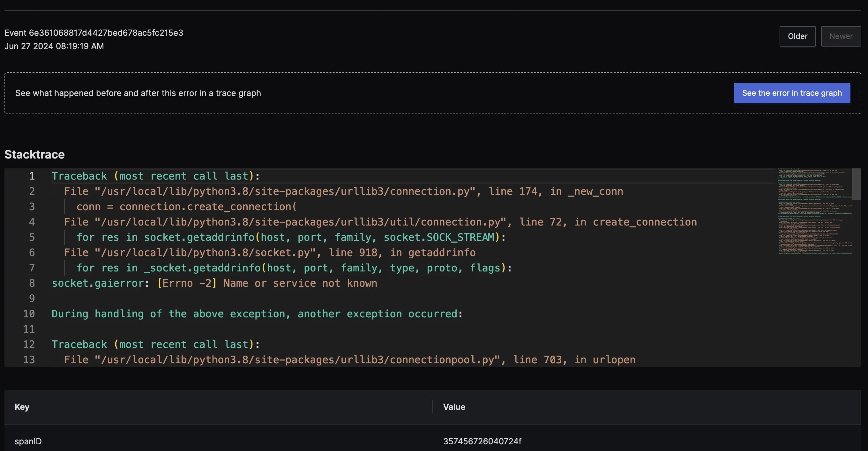
Task: Click the disabled Newer event button
Action: (x=841, y=36)
